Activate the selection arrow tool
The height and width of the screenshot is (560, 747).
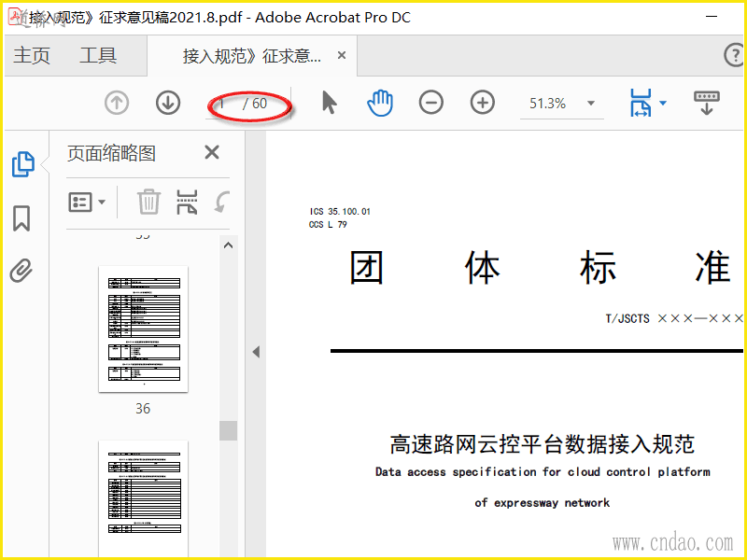[x=330, y=103]
